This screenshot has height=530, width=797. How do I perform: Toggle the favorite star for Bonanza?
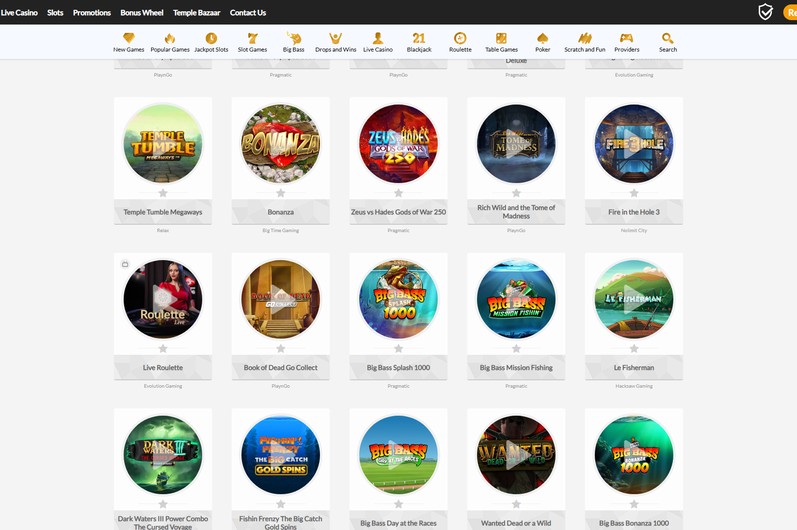tap(281, 193)
